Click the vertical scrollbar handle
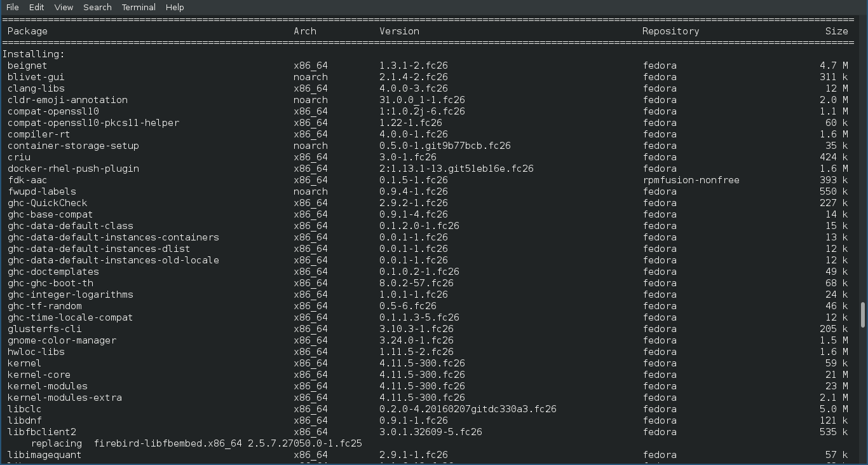Screen dimensions: 868x465 coord(863,315)
